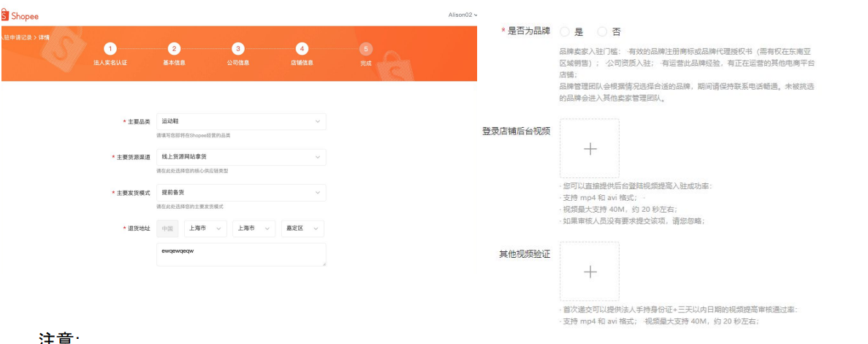Open the Alison02 account menu
Image resolution: width=868 pixels, height=344 pixels.
pyautogui.click(x=462, y=15)
